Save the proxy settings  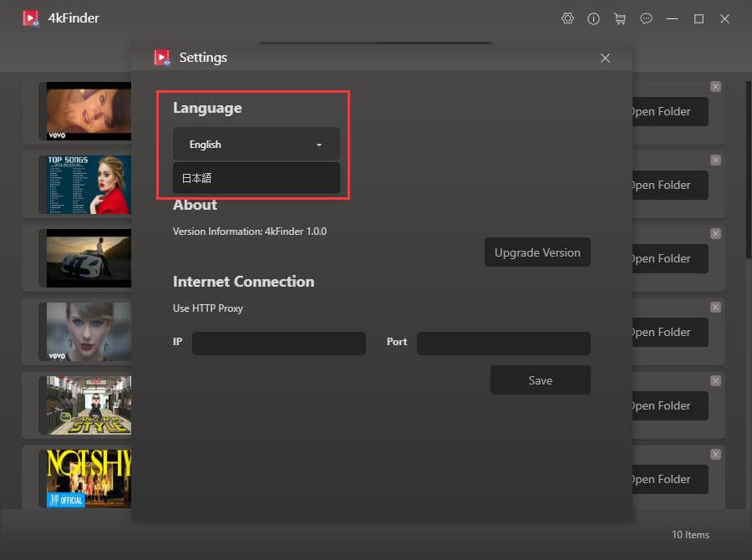tap(540, 380)
